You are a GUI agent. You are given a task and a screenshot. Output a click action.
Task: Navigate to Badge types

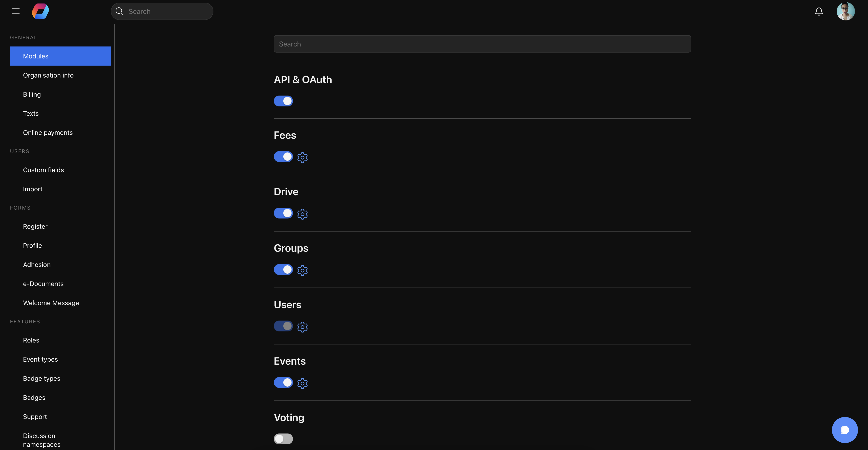pos(42,378)
